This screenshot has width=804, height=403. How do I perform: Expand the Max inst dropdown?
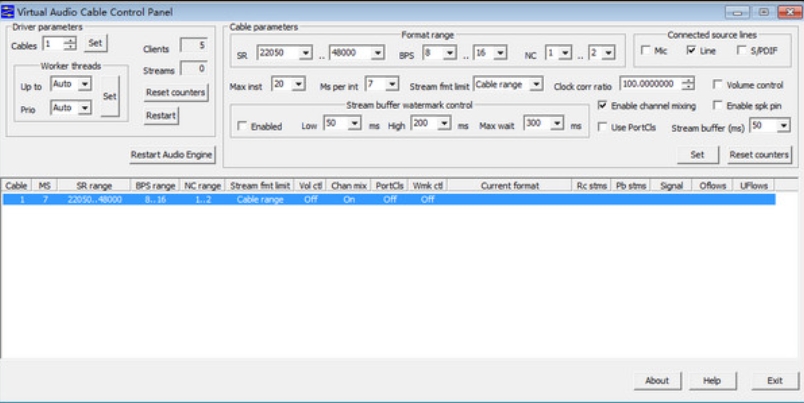tap(298, 85)
